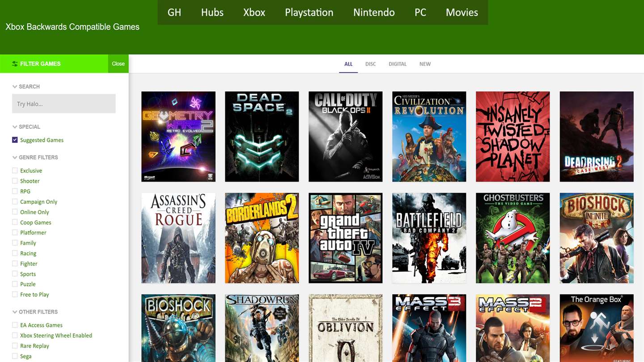Enable the Sports filter
This screenshot has width=644, height=362.
15,274
